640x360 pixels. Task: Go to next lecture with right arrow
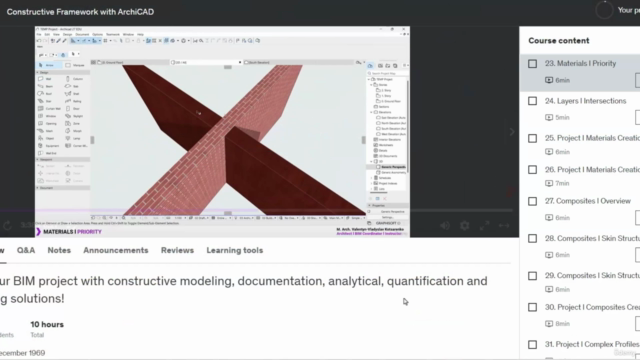coord(512,132)
